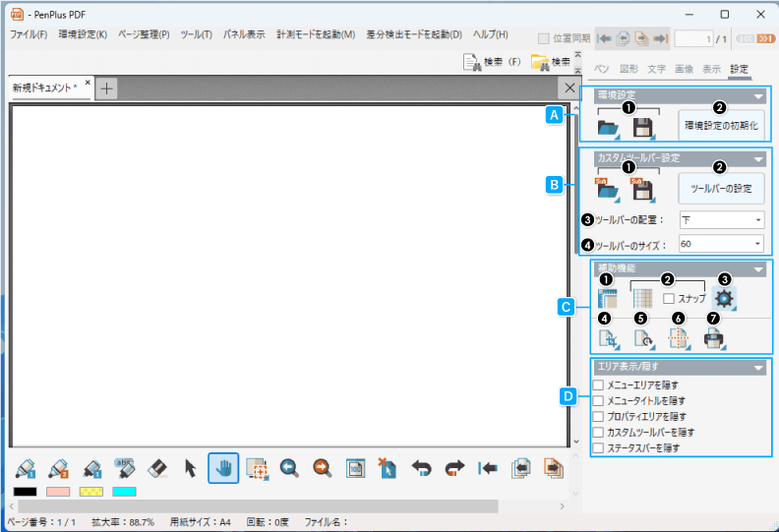779x532 pixels.
Task: Click the orange magnifier forward arrow icon
Action: [x=323, y=468]
